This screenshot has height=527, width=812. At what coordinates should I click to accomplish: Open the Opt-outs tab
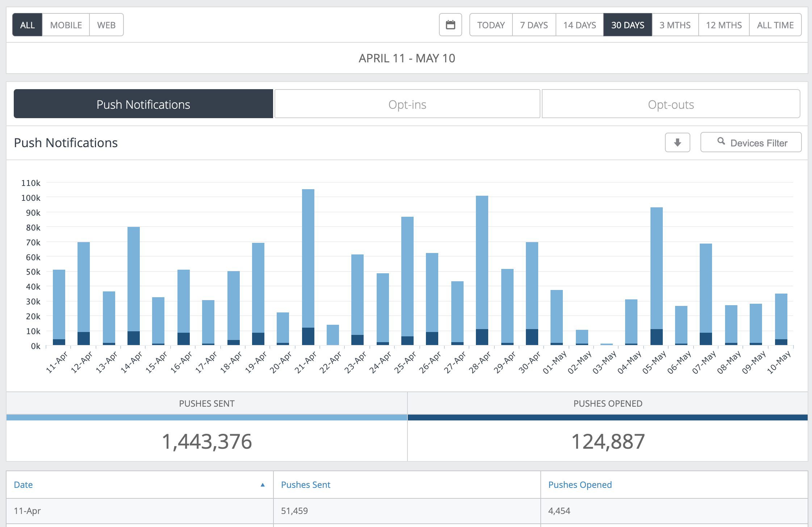tap(671, 104)
